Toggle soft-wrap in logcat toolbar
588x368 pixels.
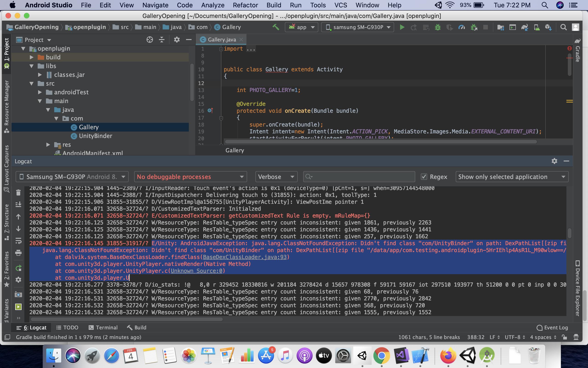coord(18,241)
